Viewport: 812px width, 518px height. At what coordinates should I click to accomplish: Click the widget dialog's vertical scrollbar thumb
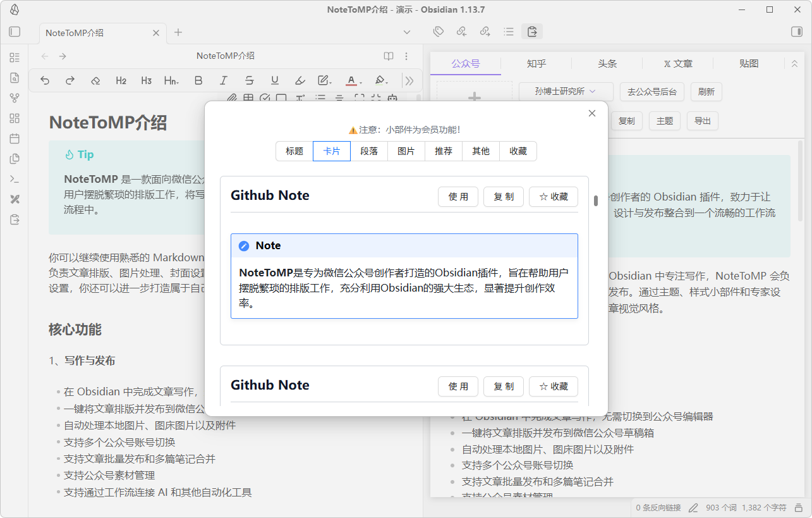[595, 200]
